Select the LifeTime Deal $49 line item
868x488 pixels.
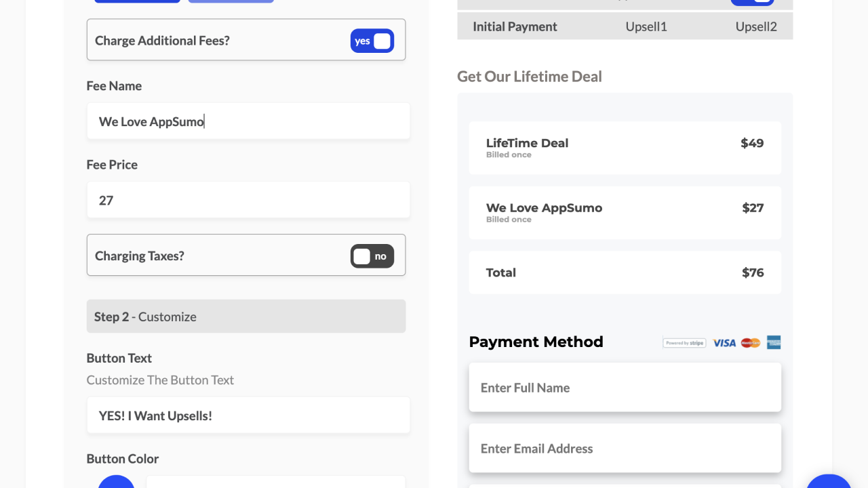click(625, 148)
